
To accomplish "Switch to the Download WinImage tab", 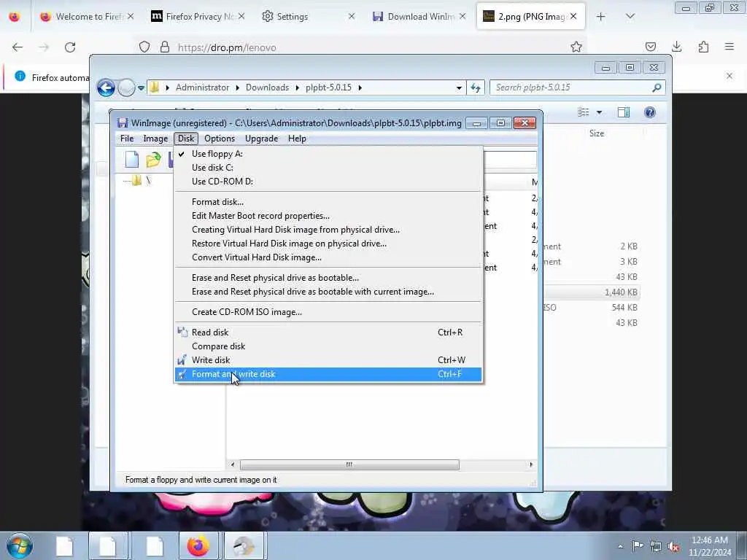I will (x=419, y=17).
